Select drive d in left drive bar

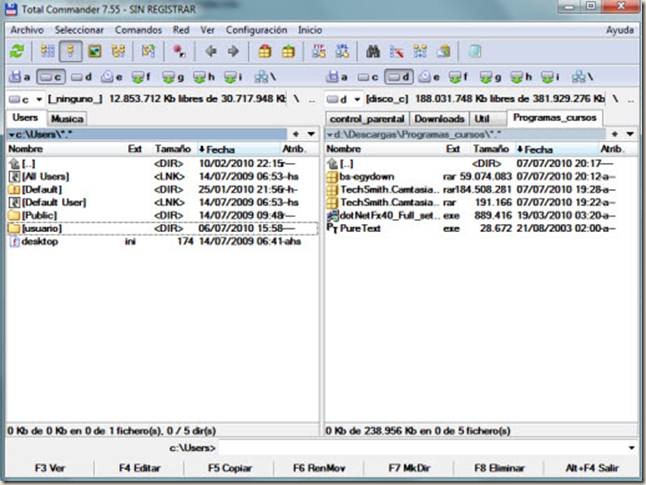pos(81,77)
